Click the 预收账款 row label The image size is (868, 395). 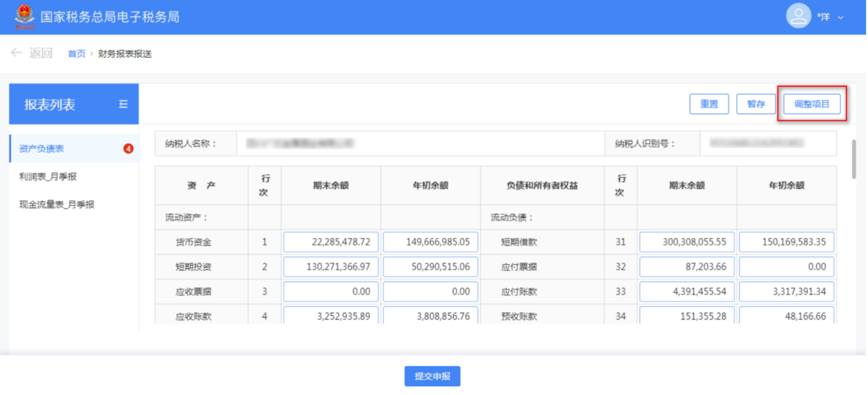(519, 316)
